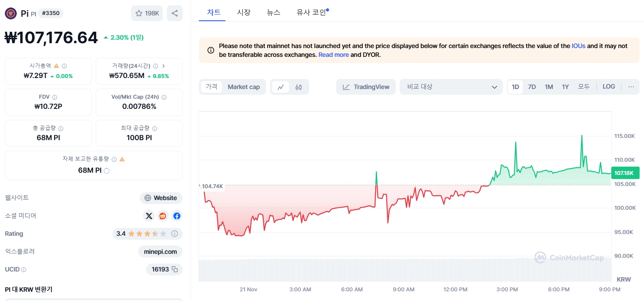This screenshot has width=644, height=301.
Task: Click the PI 대 KRW 변환기 heading
Action: pyautogui.click(x=29, y=290)
